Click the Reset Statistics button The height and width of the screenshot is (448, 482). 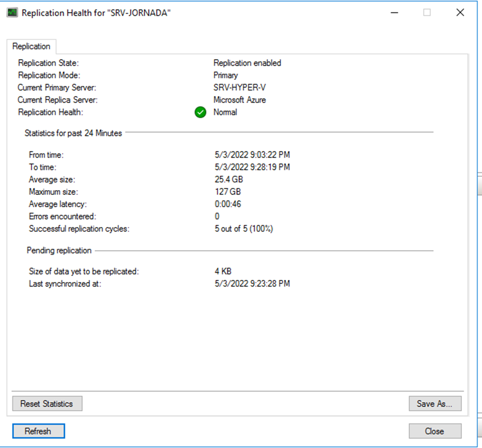[x=47, y=404]
